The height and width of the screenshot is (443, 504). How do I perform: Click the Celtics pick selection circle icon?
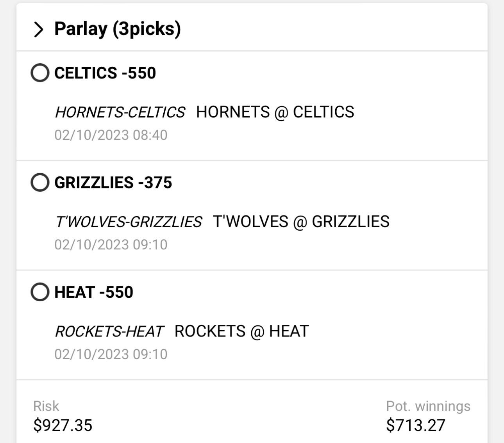[x=40, y=73]
